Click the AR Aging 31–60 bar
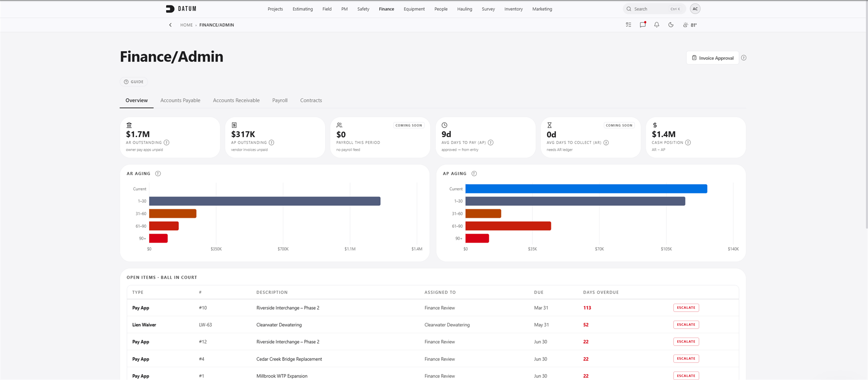Image resolution: width=868 pixels, height=380 pixels. click(173, 214)
